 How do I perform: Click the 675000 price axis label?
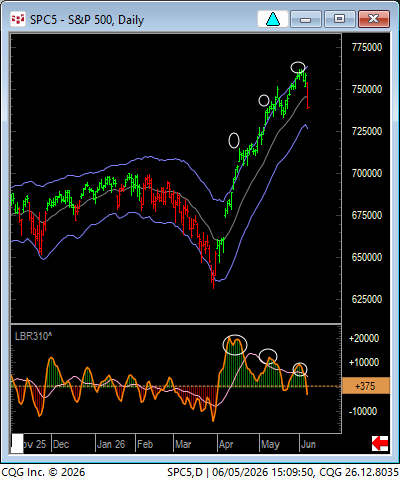[x=367, y=215]
